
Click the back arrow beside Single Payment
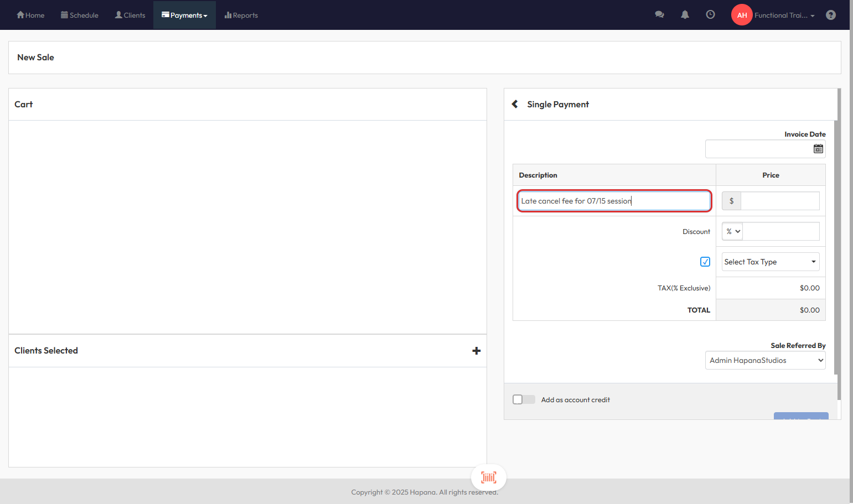click(x=515, y=104)
